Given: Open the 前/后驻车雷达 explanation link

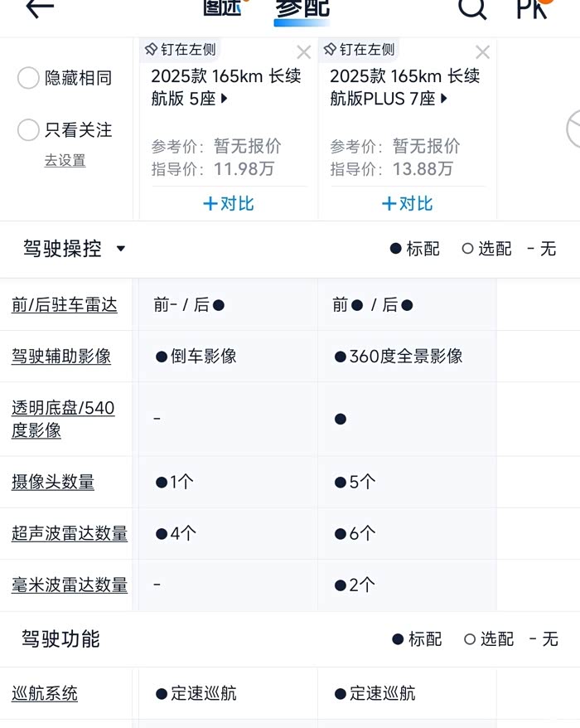Looking at the screenshot, I should click(65, 305).
